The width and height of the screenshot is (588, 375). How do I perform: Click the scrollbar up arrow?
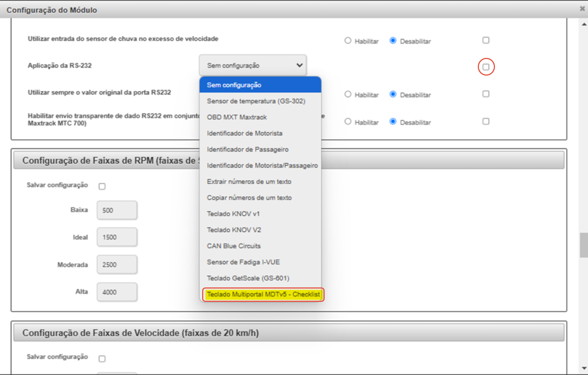[x=584, y=24]
